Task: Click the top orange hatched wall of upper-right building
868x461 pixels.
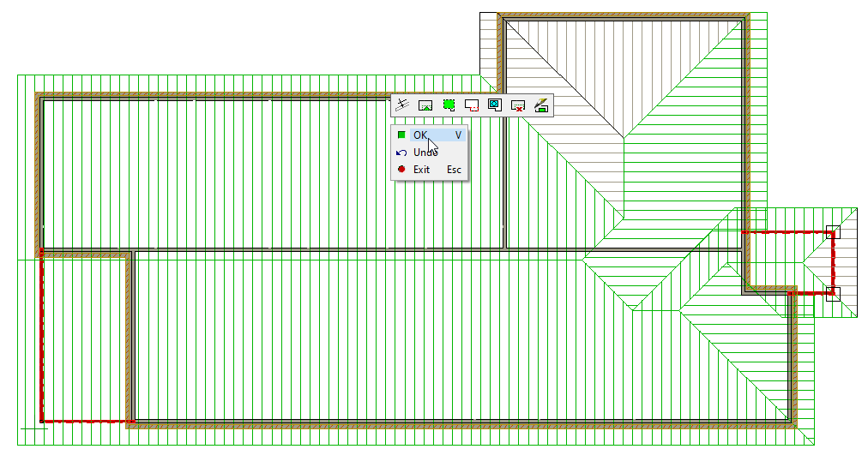Action: [x=622, y=15]
